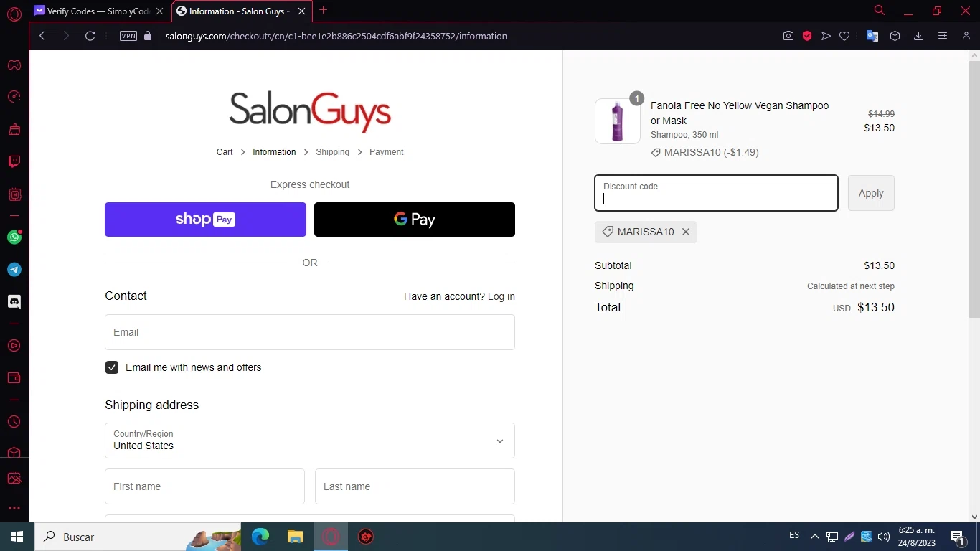Open the Opera menu logo
This screenshot has height=551, width=980.
(14, 14)
